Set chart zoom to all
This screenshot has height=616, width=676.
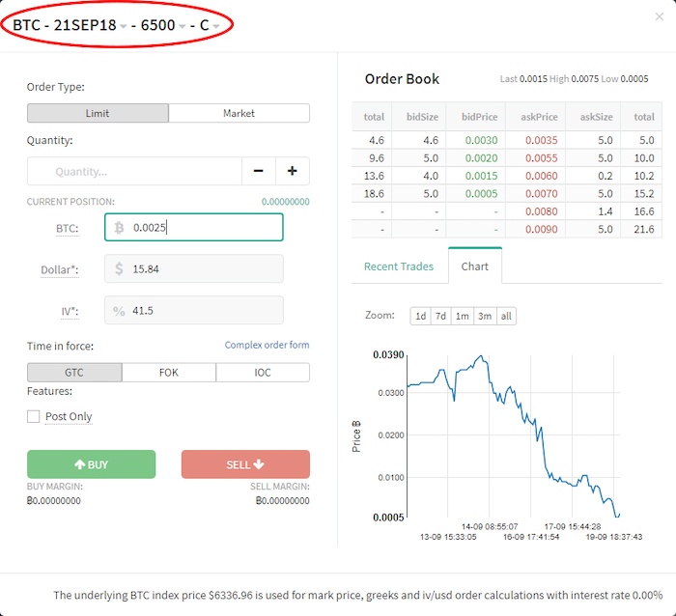coord(506,316)
